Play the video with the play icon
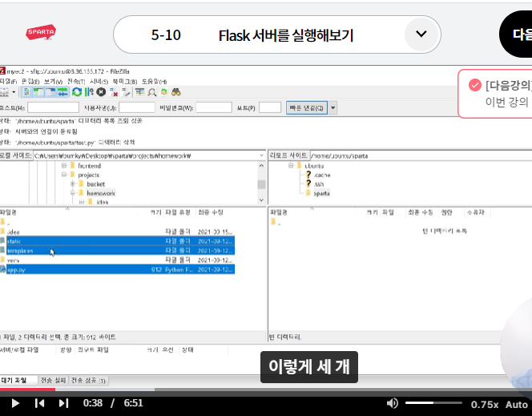The width and height of the screenshot is (532, 416). [x=15, y=403]
